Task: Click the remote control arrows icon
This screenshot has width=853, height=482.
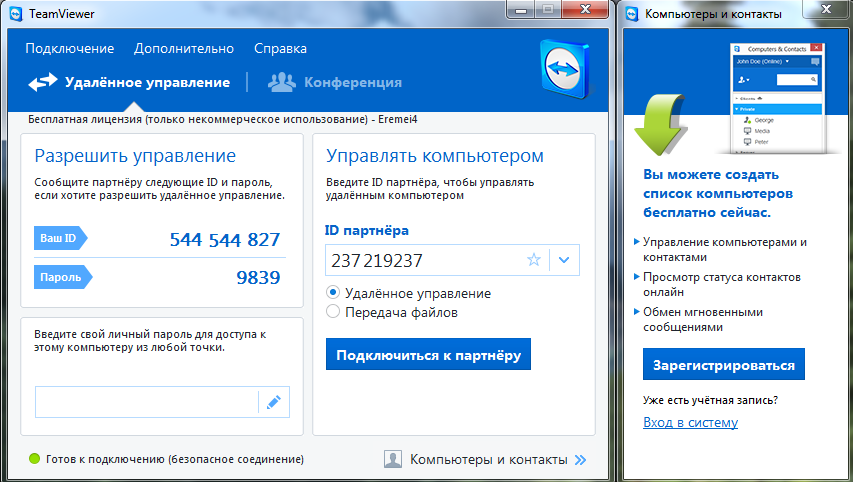Action: point(42,83)
